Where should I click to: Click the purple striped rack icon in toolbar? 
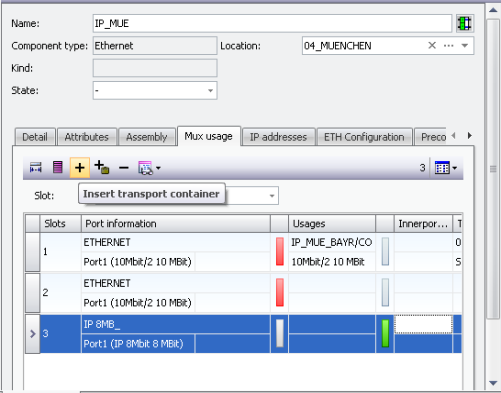[58, 167]
